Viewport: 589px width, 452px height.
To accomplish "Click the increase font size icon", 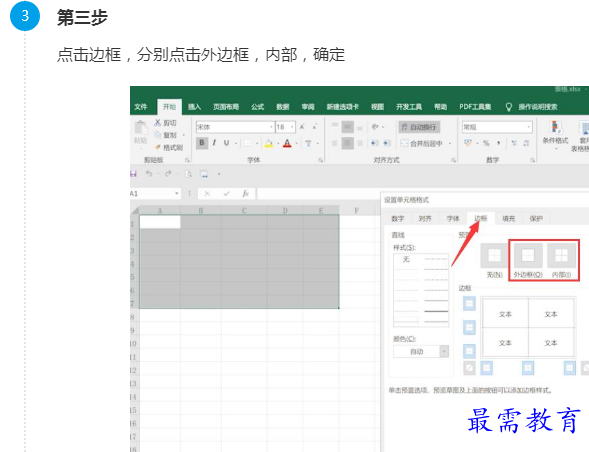I will [302, 127].
